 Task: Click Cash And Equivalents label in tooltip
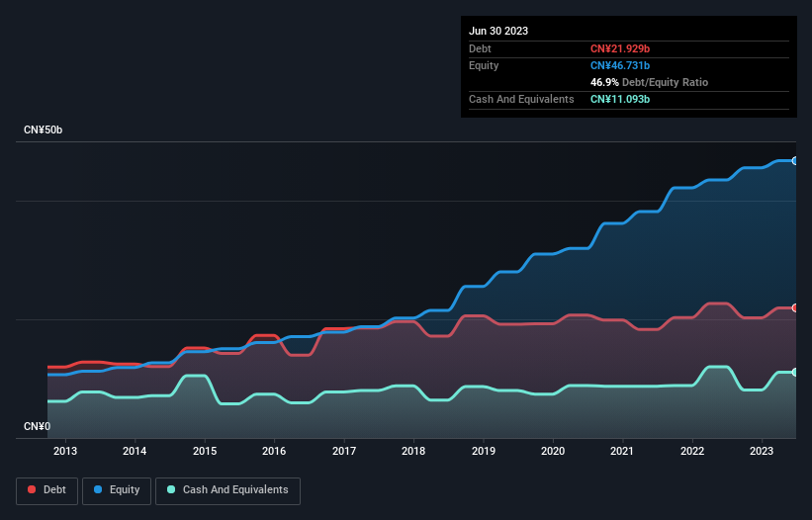coord(521,99)
